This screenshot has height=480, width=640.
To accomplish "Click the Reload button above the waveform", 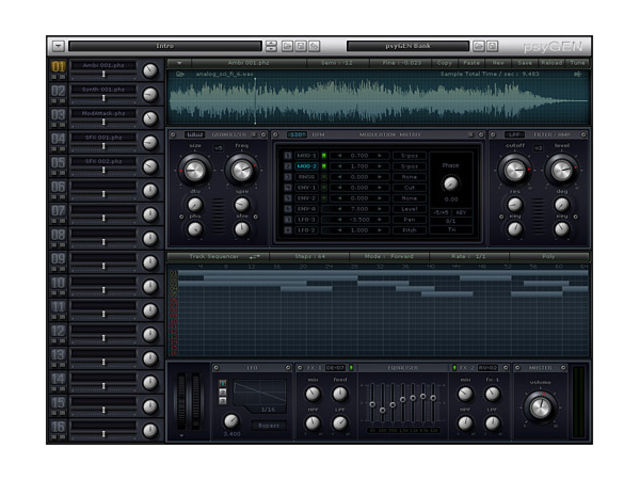I will [551, 63].
